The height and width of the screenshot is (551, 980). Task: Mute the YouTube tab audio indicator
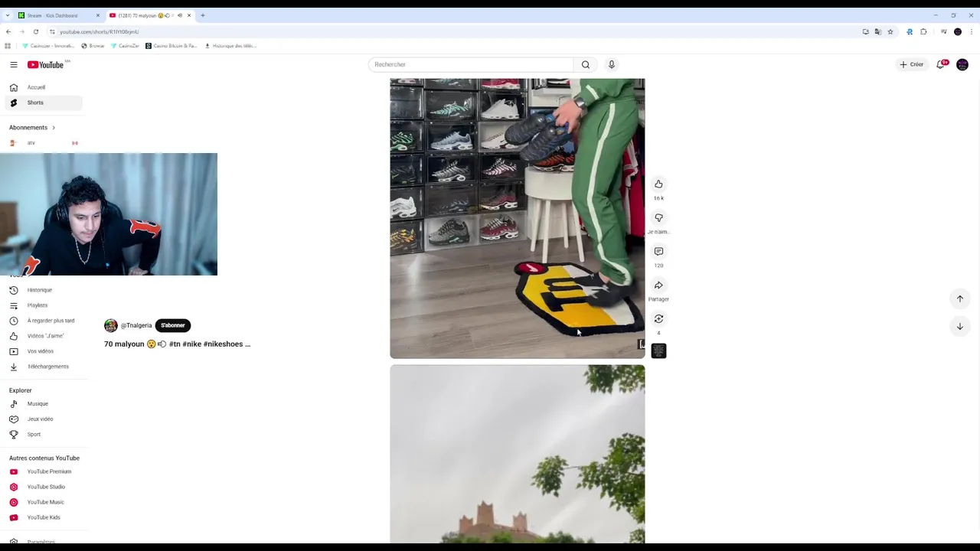[x=180, y=15]
